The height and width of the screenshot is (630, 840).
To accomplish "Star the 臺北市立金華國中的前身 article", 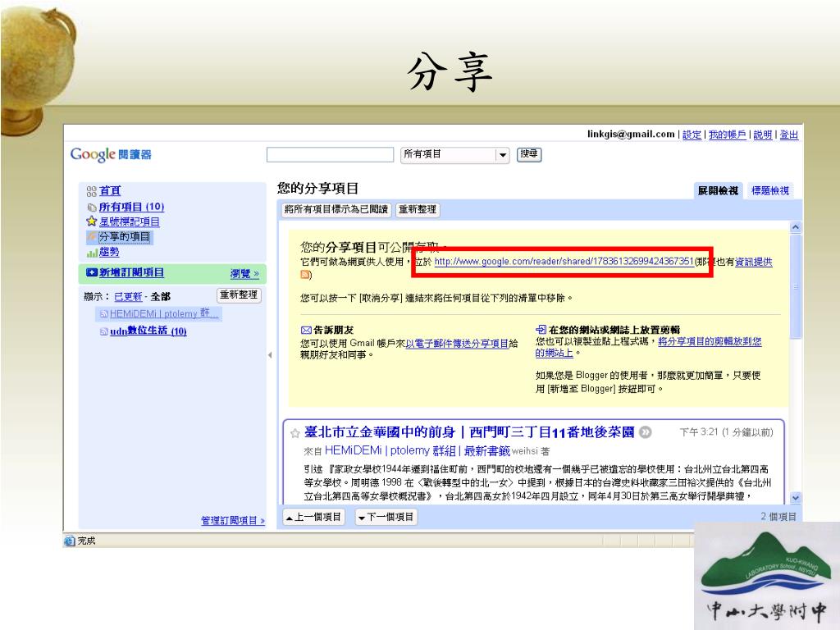I will pyautogui.click(x=294, y=433).
